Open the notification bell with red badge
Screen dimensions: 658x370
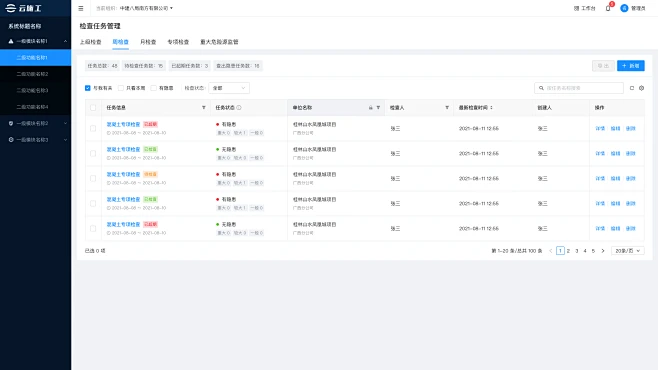[608, 8]
